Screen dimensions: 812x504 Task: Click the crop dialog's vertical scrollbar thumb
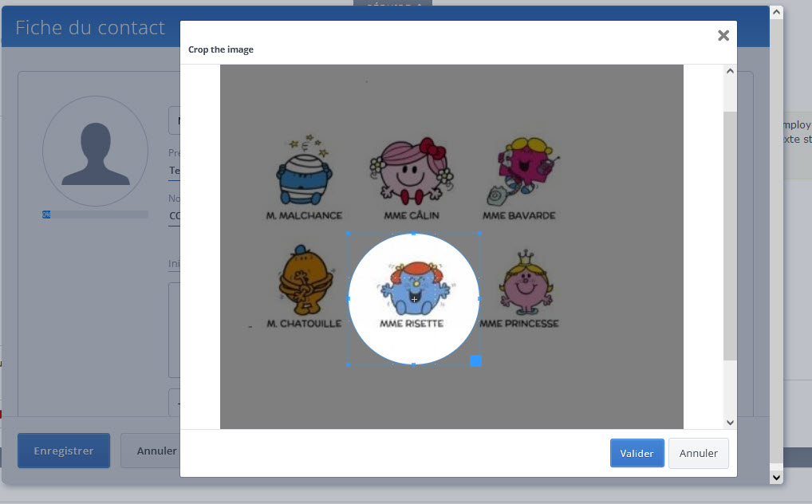730,236
